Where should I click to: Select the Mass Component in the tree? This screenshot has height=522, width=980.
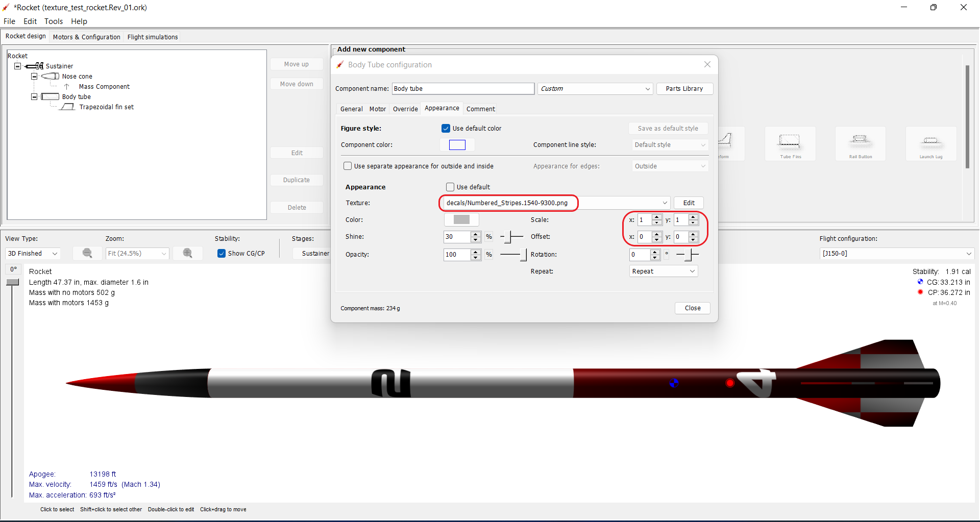coord(104,86)
